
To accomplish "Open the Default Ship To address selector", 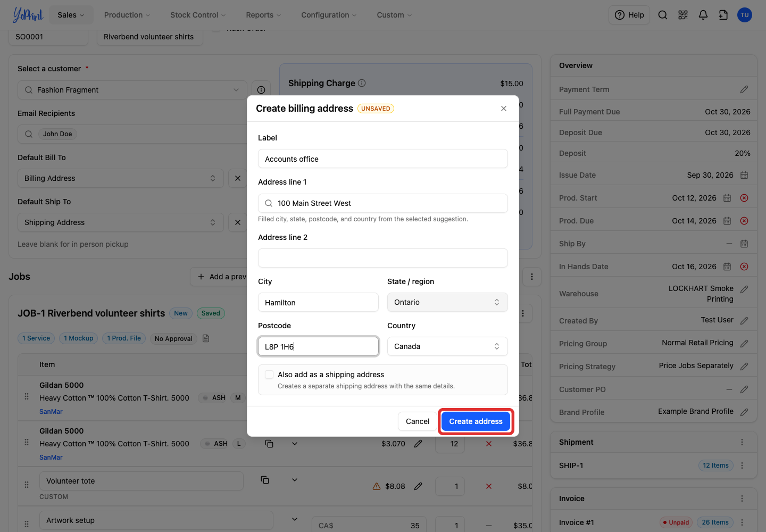I will 121,222.
